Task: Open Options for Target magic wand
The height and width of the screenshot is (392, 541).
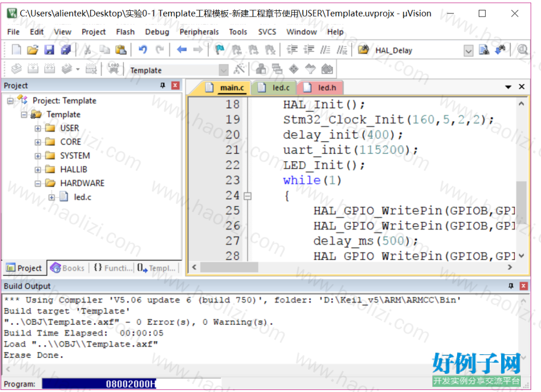Action: 239,69
